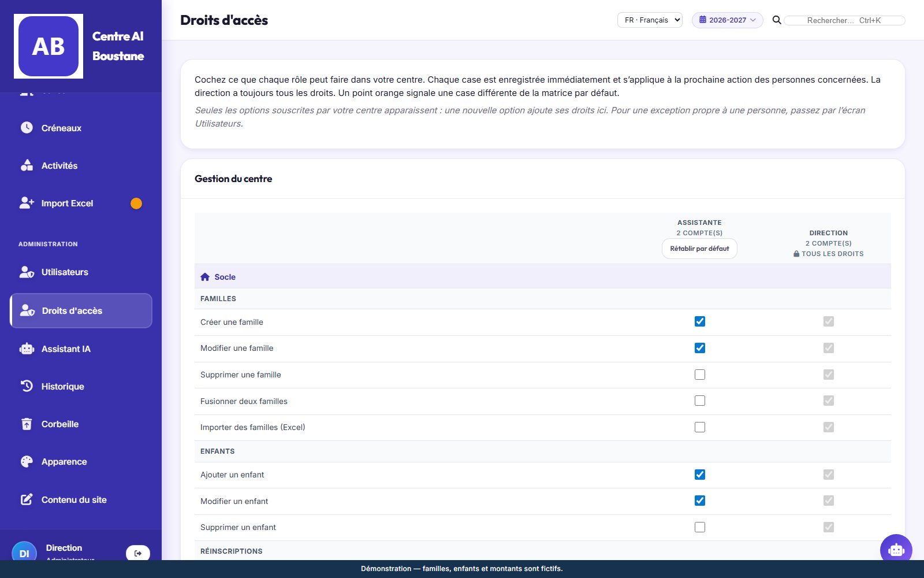The width and height of the screenshot is (924, 578).
Task: Click the Historique history icon
Action: (x=27, y=386)
